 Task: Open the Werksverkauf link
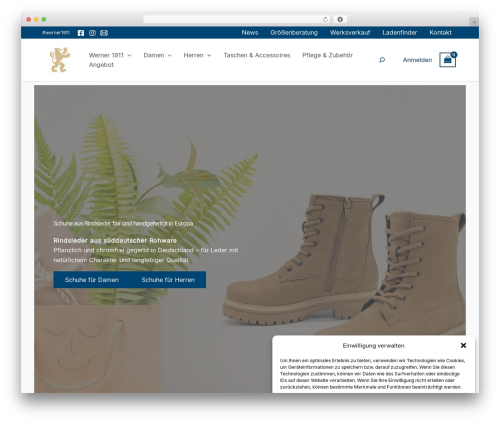(x=350, y=33)
